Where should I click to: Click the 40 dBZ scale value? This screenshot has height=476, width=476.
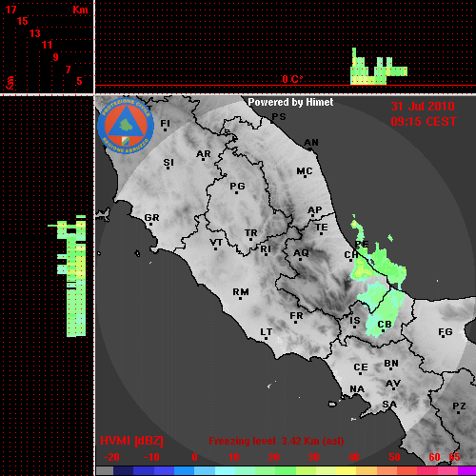(x=354, y=457)
